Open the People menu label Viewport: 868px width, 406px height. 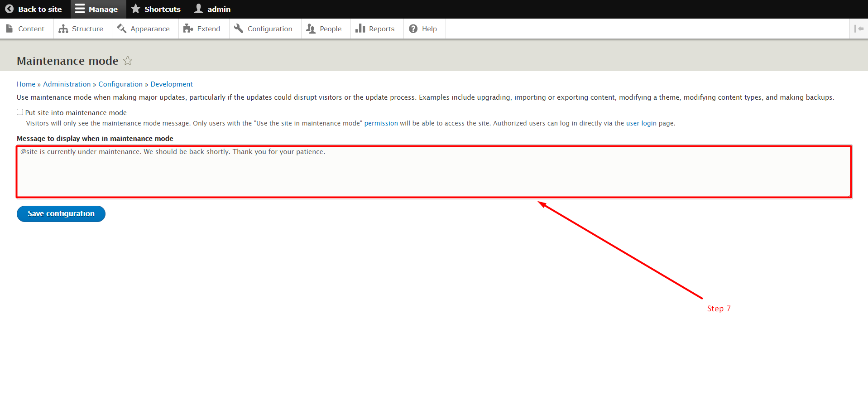331,29
